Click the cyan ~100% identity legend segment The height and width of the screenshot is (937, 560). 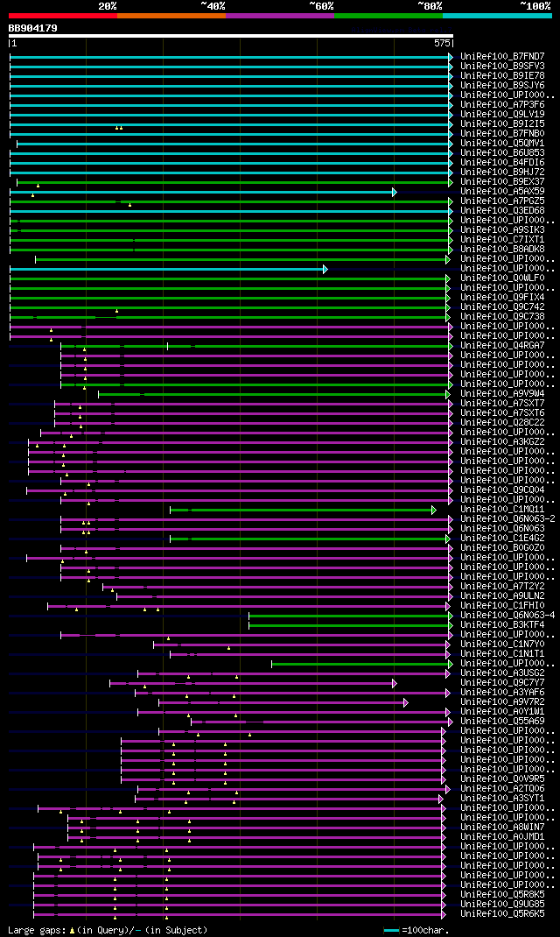pyautogui.click(x=497, y=16)
